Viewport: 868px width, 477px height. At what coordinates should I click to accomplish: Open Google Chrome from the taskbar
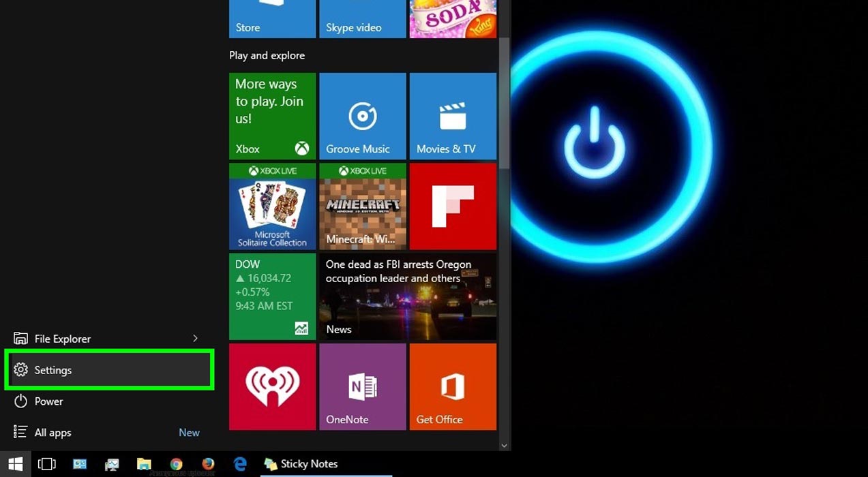pos(176,464)
